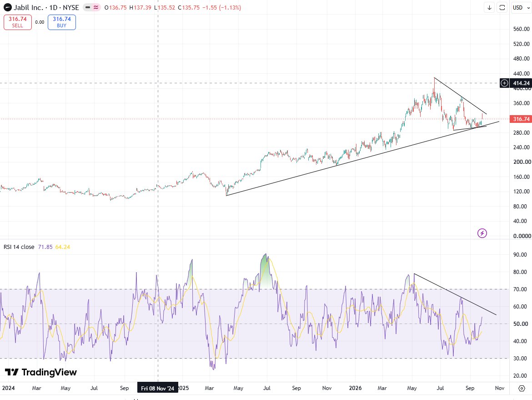Click the 414.24 crosshair price label
The width and height of the screenshot is (532, 400).
tap(521, 83)
